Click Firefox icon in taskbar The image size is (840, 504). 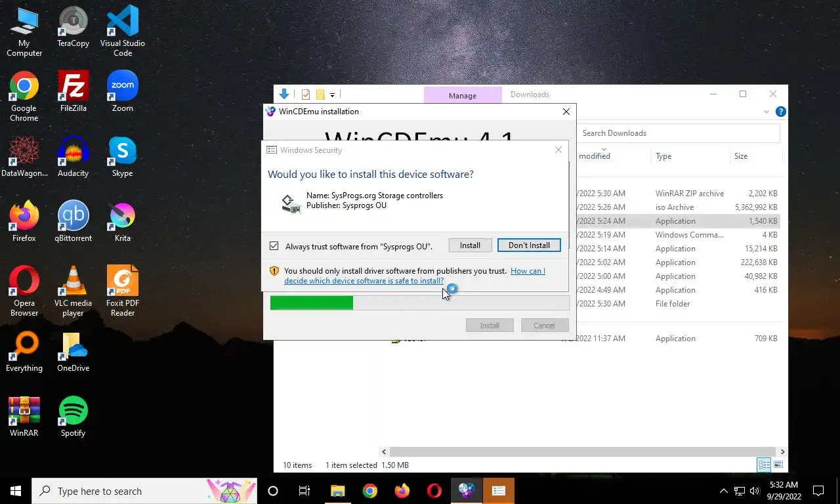[x=402, y=491]
